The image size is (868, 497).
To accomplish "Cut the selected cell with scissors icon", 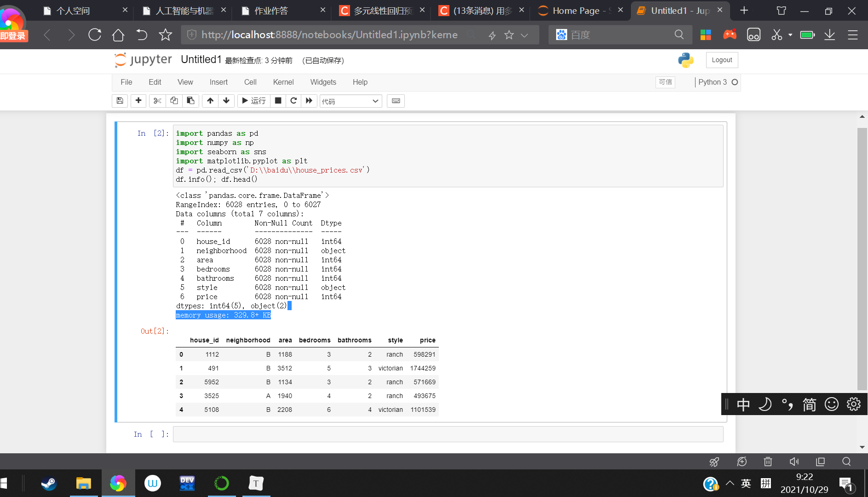I will (x=157, y=101).
